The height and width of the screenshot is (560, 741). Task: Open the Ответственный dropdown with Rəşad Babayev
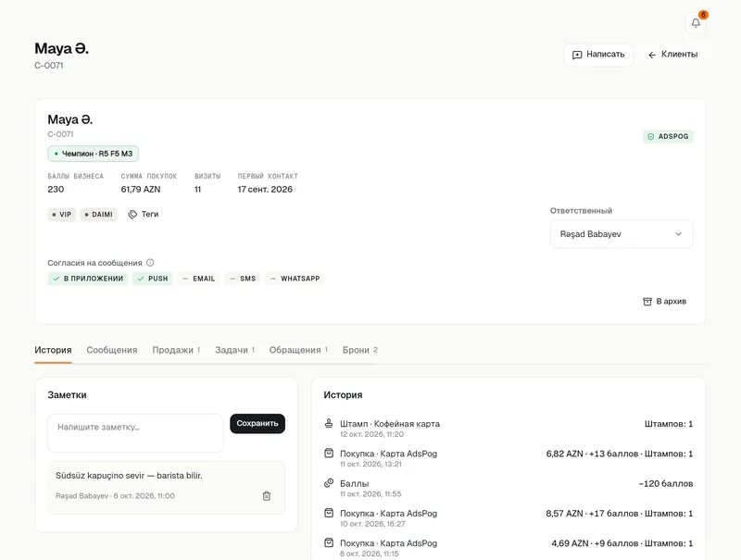622,234
